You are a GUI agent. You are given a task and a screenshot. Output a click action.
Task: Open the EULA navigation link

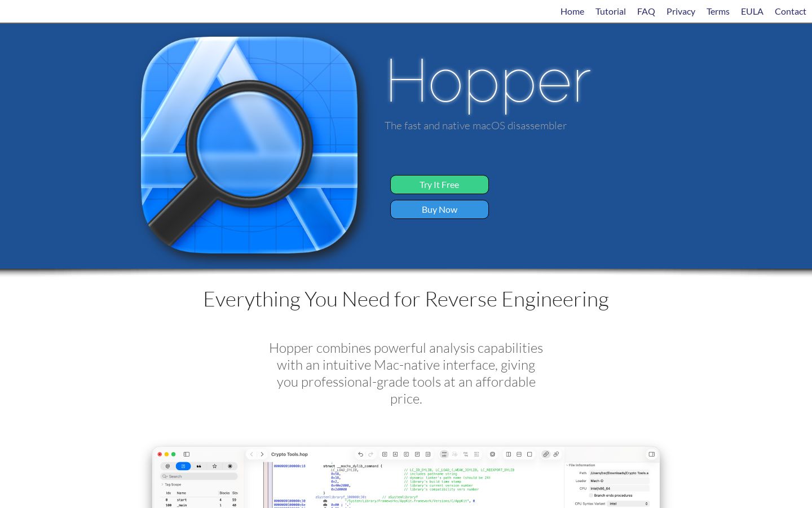pos(752,11)
